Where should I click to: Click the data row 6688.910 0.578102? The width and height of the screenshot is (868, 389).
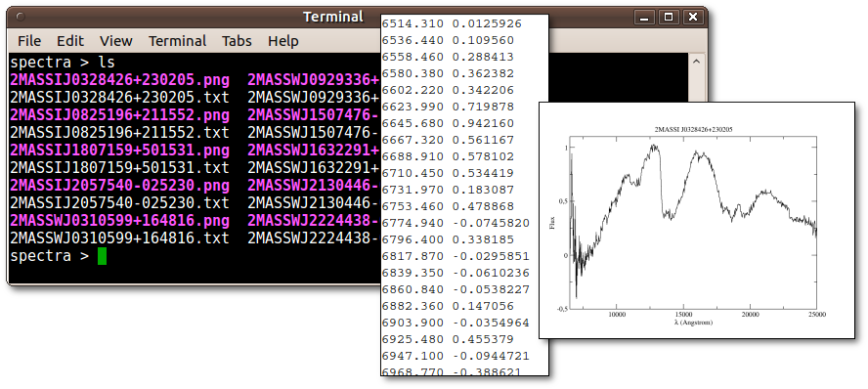449,156
